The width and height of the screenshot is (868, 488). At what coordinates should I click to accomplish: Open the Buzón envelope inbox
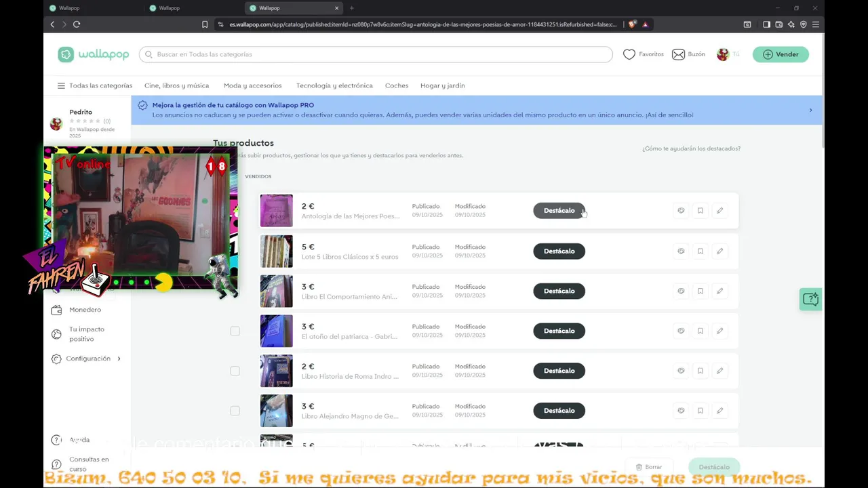678,54
